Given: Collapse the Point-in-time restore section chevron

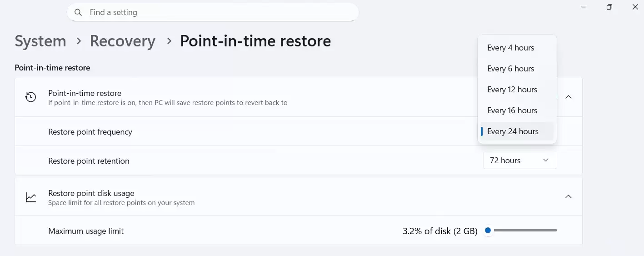Looking at the screenshot, I should tap(568, 97).
